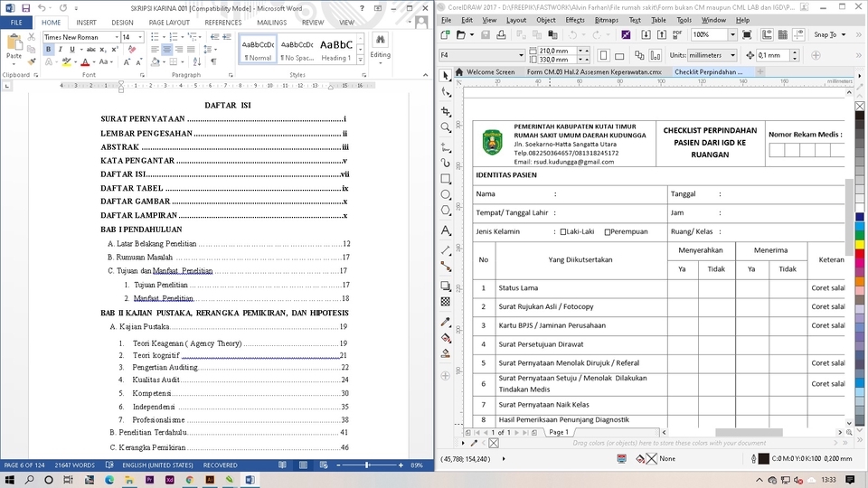Select the Pick tool in CorelDRAW toolbox
The width and height of the screenshot is (868, 488).
(x=446, y=76)
